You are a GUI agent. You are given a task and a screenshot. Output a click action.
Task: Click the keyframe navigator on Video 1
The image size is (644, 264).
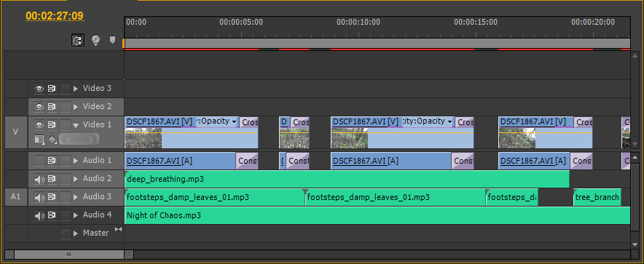coord(79,140)
